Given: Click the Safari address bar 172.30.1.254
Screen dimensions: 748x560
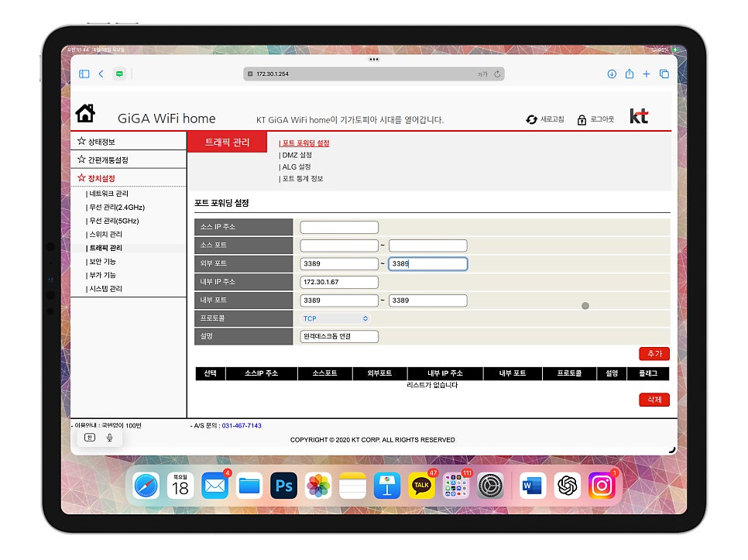Looking at the screenshot, I should (373, 74).
